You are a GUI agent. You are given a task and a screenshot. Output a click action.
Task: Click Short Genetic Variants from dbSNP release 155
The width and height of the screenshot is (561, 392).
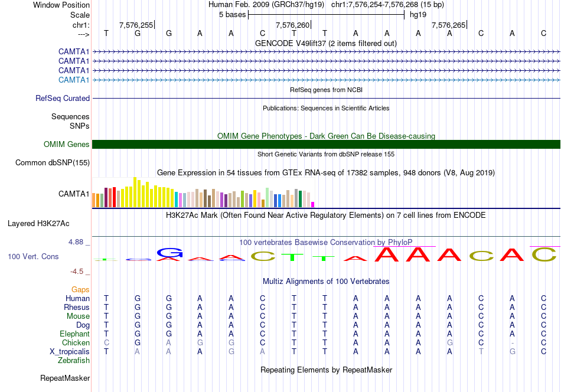(326, 154)
